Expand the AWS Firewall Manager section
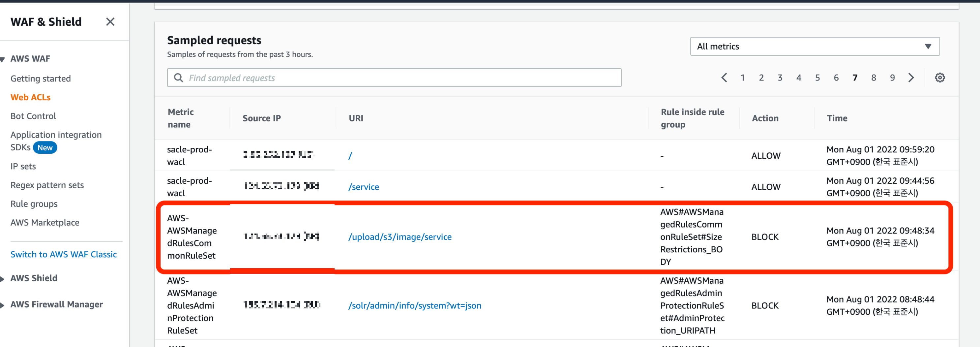980x347 pixels. tap(2, 305)
